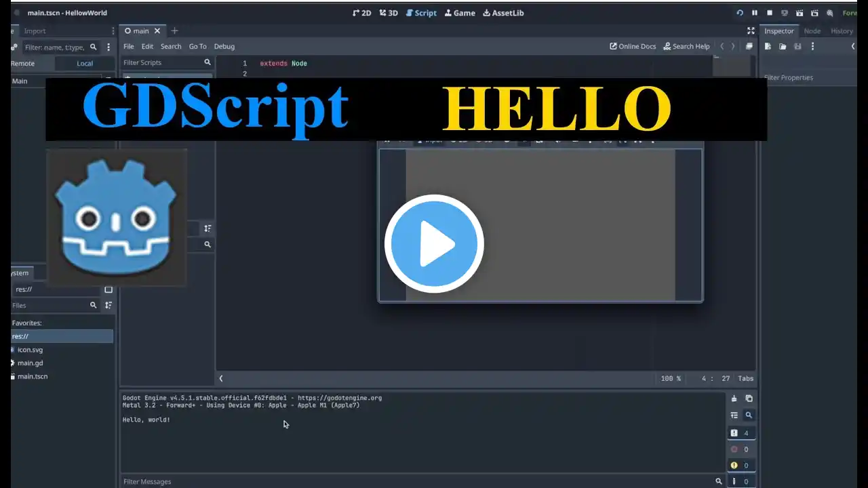Viewport: 868px width, 488px height.
Task: Switch scene tree to Local
Action: pos(85,63)
